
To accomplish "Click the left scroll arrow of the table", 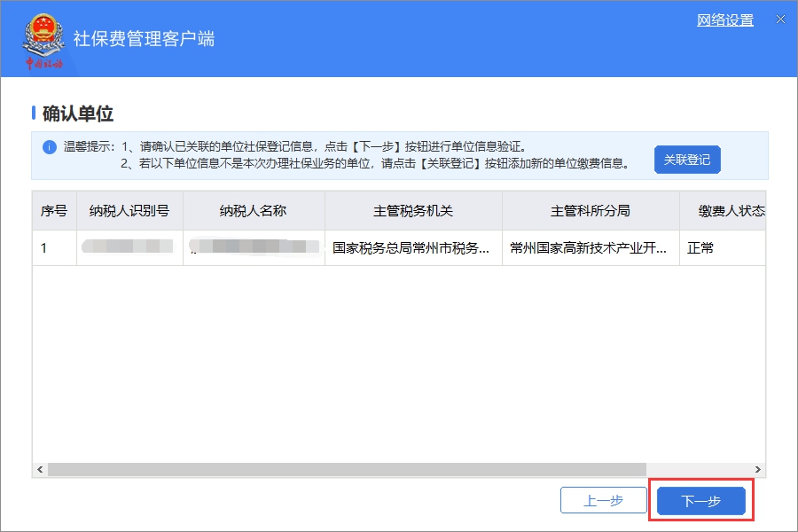I will [38, 469].
